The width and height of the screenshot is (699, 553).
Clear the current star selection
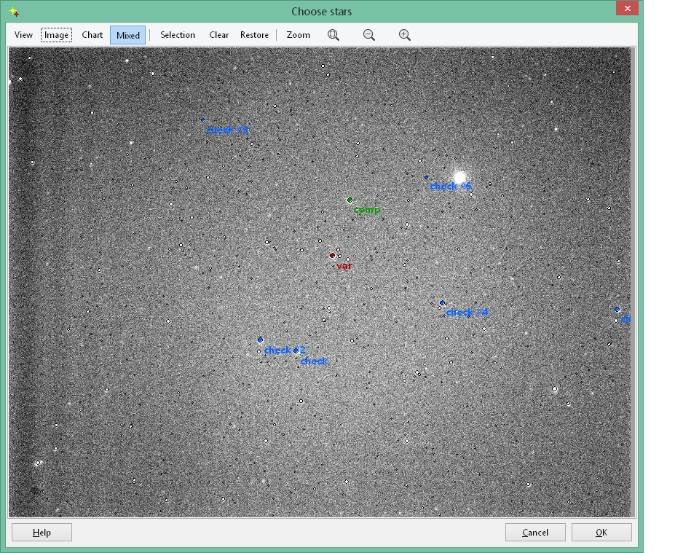[x=219, y=35]
